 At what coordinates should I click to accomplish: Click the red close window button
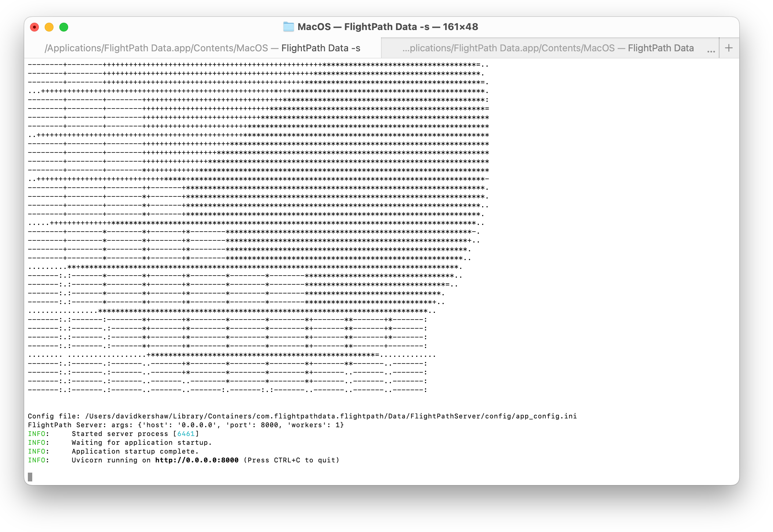[34, 27]
